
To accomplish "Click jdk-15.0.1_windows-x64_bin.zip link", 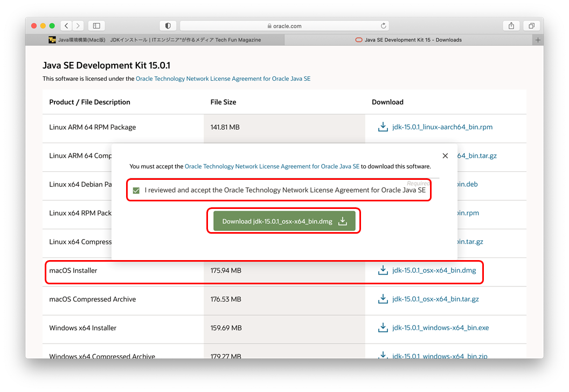I will click(x=440, y=356).
